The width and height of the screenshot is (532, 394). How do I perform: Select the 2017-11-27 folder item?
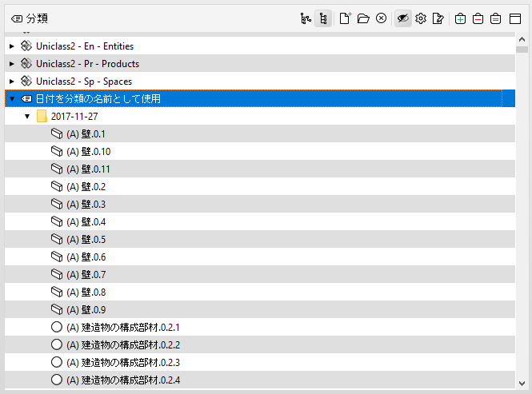coord(260,117)
